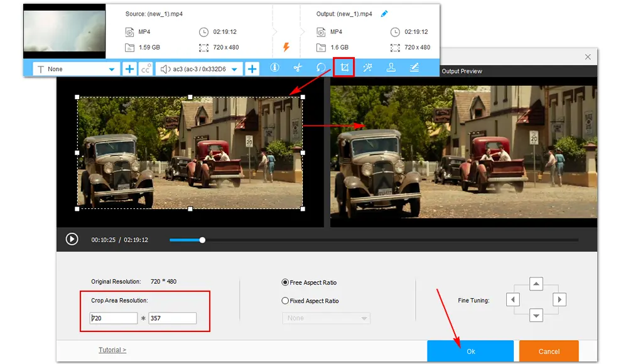The height and width of the screenshot is (364, 628).
Task: Click the Output Preview label
Action: 462,71
